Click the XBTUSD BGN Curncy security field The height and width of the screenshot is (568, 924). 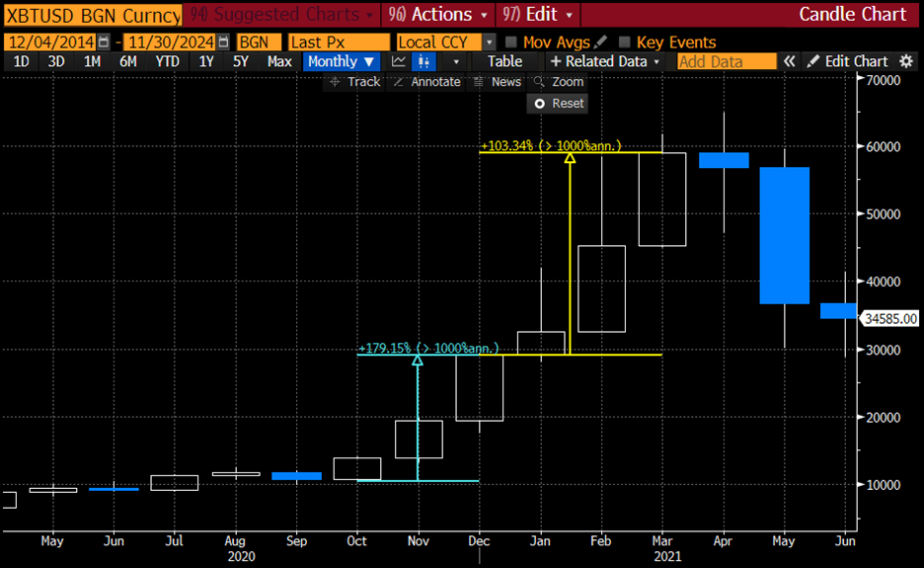coord(93,16)
